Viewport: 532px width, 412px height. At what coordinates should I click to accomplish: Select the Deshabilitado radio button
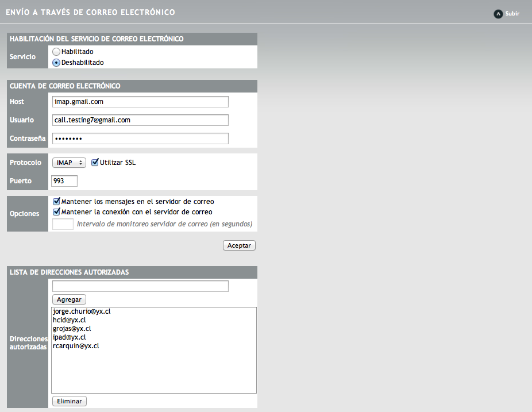(x=56, y=63)
